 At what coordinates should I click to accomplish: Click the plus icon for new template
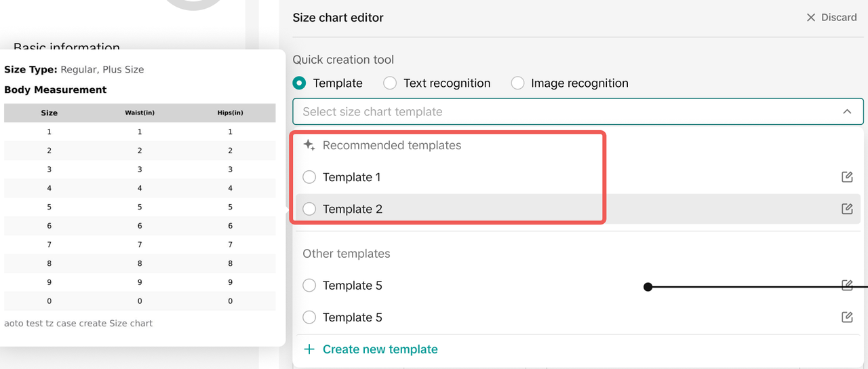pos(309,349)
